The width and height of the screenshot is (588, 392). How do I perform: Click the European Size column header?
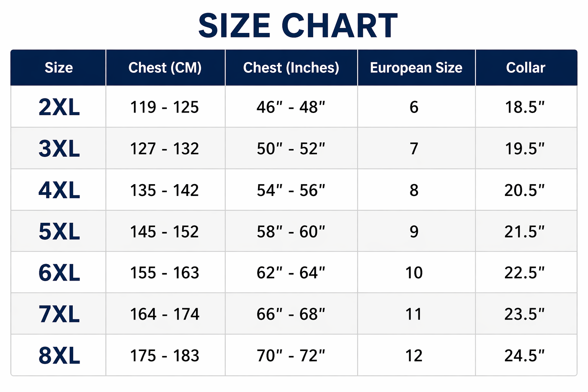pyautogui.click(x=416, y=68)
